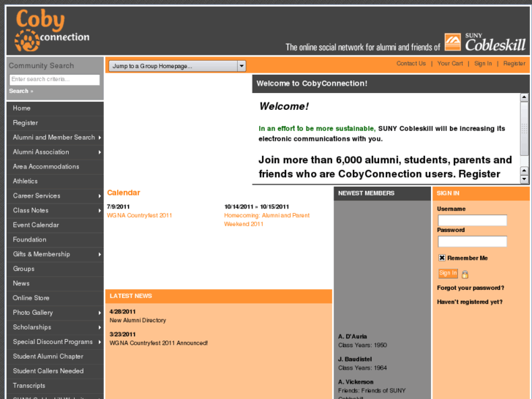
Task: Select Athletics from the sidebar menu
Action: click(55, 182)
